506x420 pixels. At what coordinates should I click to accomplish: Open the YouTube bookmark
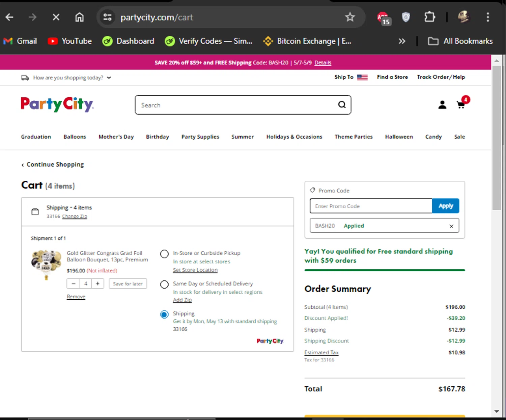point(70,41)
